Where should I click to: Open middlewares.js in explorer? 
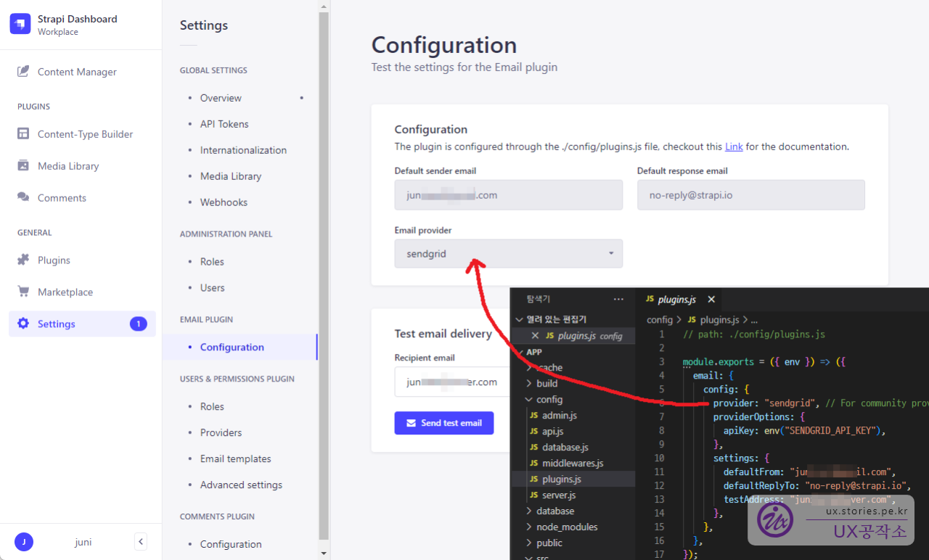[573, 464]
